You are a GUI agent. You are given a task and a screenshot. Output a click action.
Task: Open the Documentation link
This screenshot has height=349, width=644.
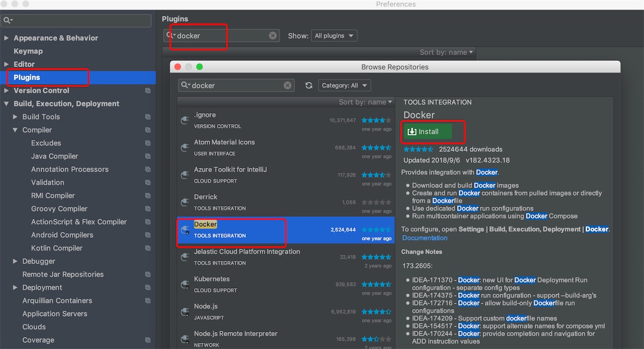[x=425, y=238]
